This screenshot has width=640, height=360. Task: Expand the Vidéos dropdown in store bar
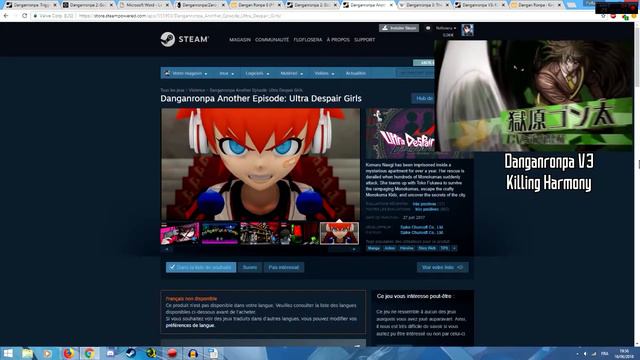point(324,73)
